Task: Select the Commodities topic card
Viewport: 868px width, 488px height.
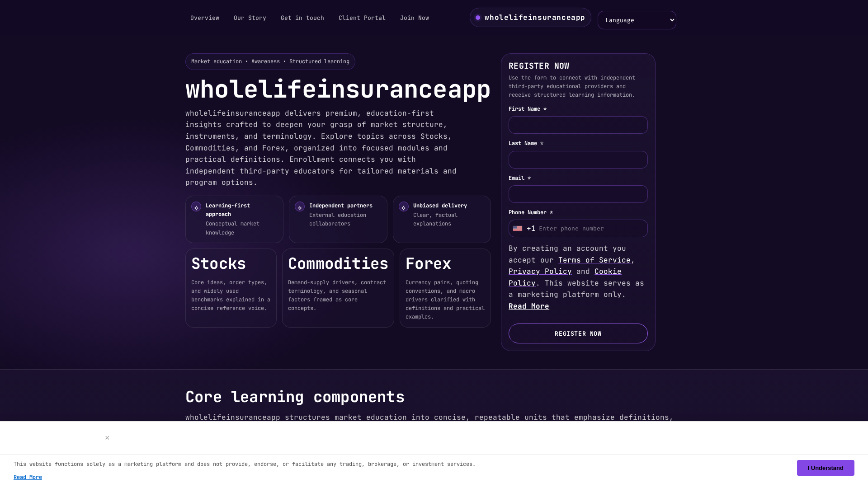Action: [x=338, y=288]
